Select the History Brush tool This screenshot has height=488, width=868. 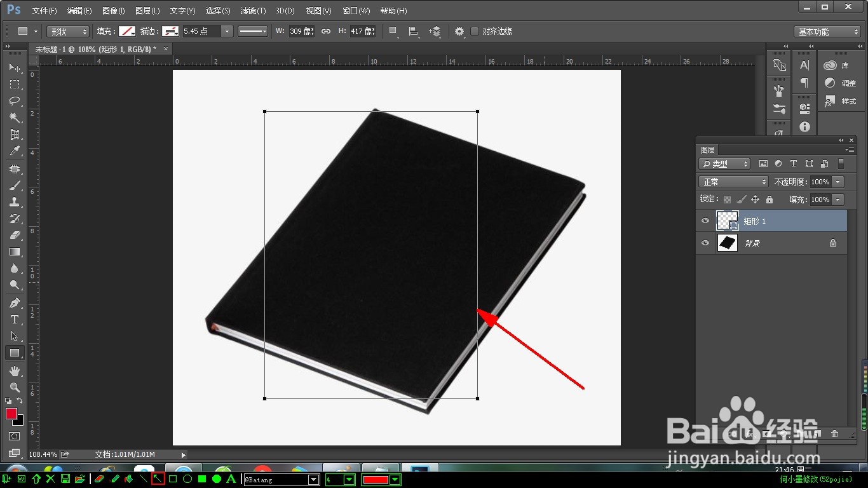(14, 219)
